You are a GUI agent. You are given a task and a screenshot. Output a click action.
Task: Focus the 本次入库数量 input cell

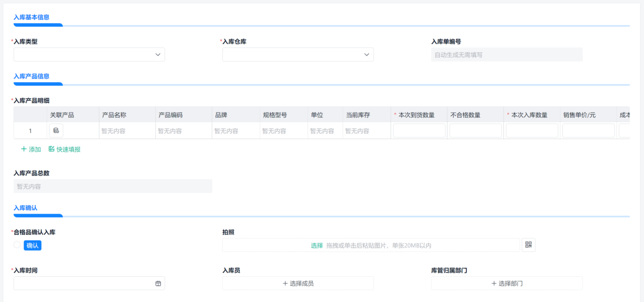click(532, 131)
